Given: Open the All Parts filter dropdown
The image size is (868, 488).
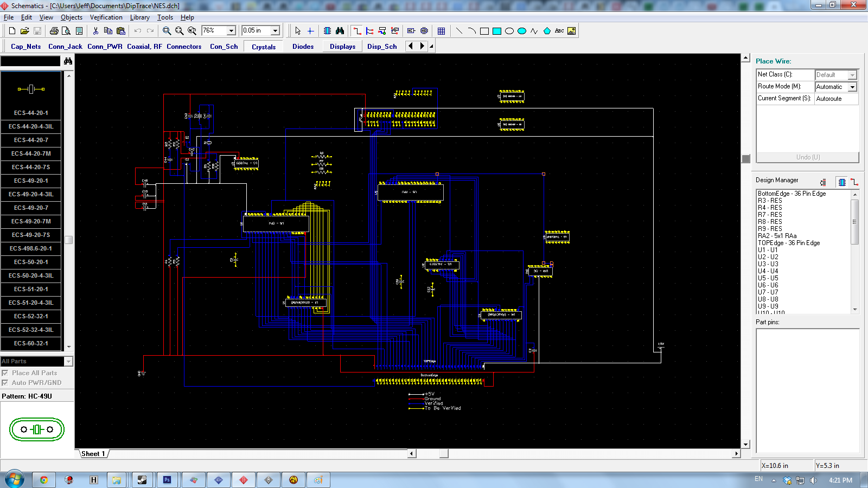Looking at the screenshot, I should tap(68, 361).
